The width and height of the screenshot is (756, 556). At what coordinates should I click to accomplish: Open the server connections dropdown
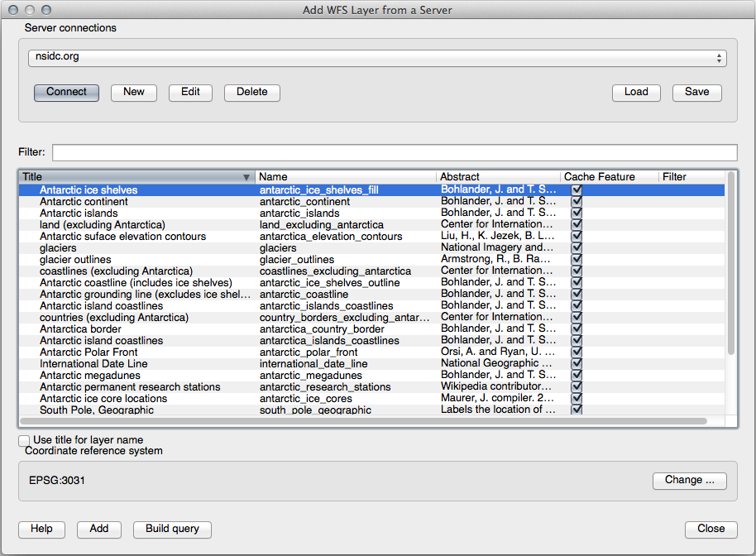pyautogui.click(x=377, y=58)
